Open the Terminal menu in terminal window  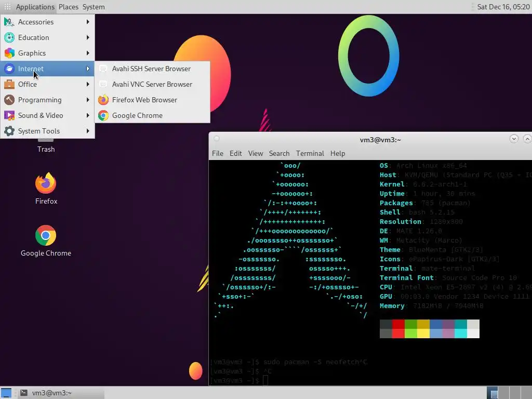tap(310, 153)
